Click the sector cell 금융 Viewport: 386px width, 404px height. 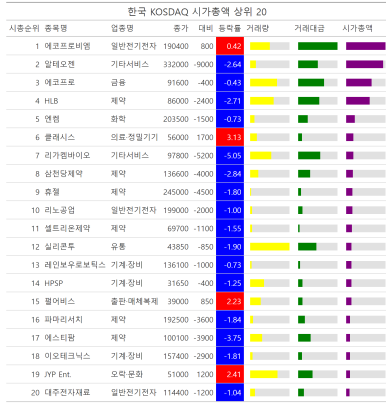(118, 82)
